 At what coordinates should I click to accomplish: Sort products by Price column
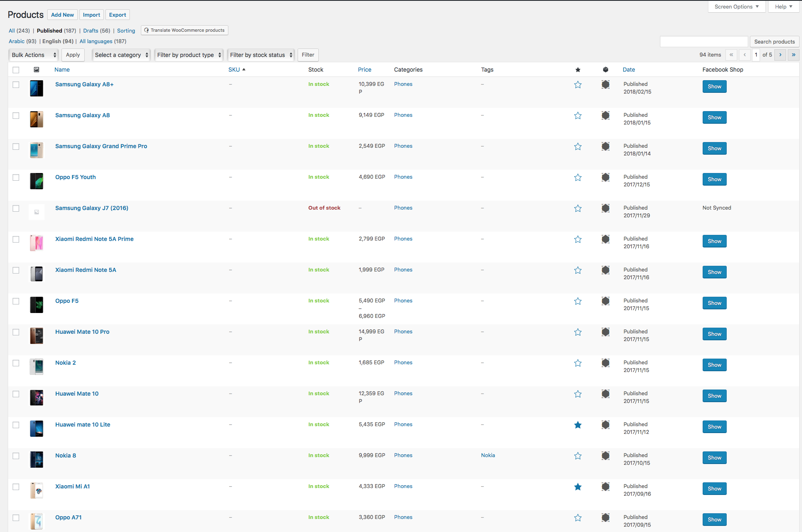pyautogui.click(x=364, y=70)
